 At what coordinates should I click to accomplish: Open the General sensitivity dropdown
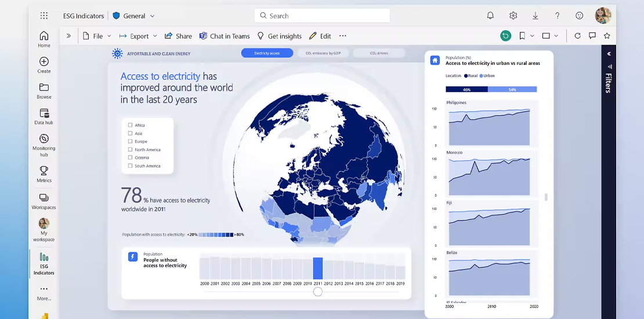tap(134, 16)
